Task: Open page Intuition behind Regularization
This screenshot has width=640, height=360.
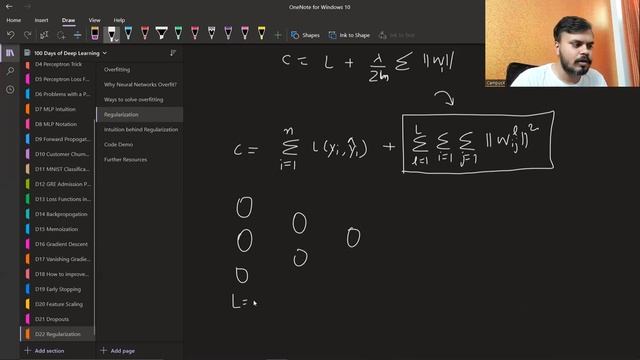Action: coord(140,130)
